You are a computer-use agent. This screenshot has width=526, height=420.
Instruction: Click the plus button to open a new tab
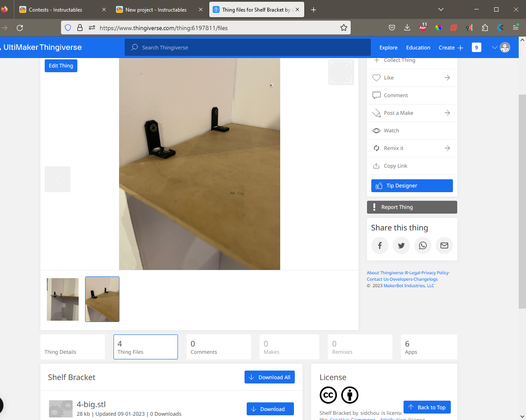[x=314, y=9]
